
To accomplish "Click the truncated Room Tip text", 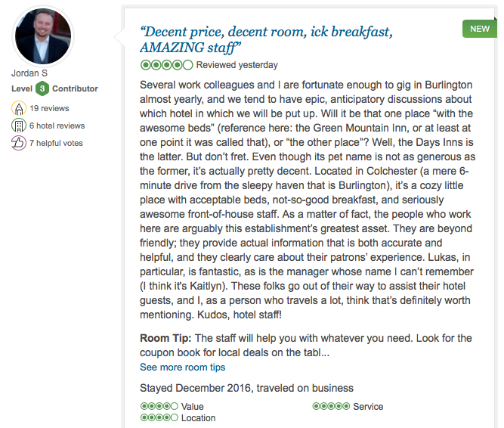I will coord(306,346).
